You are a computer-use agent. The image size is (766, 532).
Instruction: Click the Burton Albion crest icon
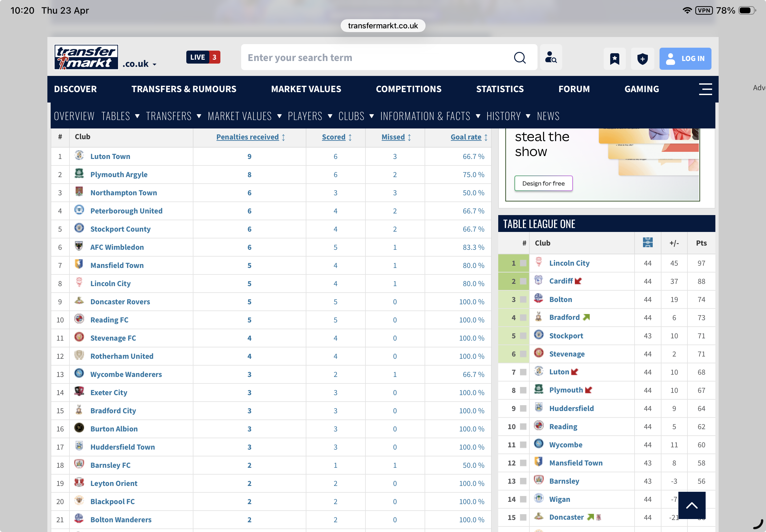pos(79,428)
